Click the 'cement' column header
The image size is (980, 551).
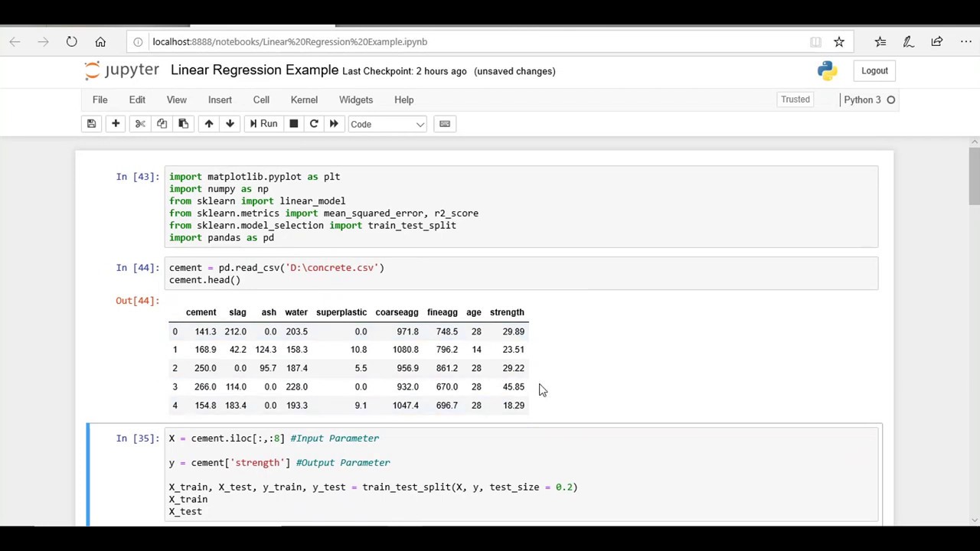tap(201, 312)
